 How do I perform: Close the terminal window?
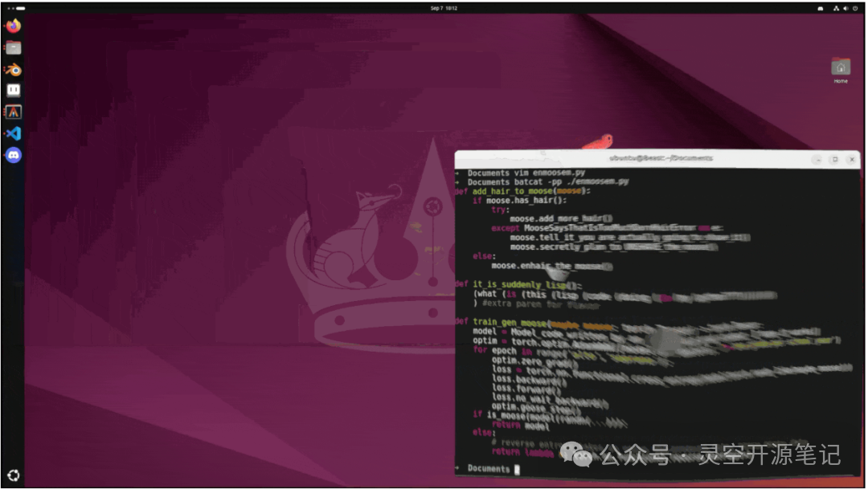(x=852, y=160)
